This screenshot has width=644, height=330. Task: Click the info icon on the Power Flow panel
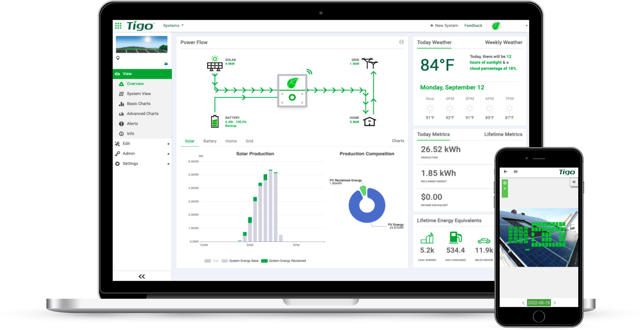[x=402, y=42]
